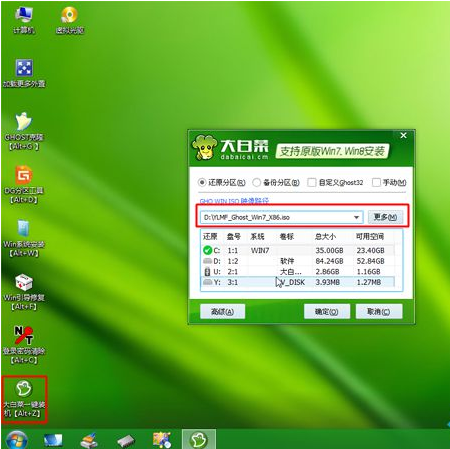Click the 23.40GB free space cell
This screenshot has height=449, width=450.
(x=370, y=250)
